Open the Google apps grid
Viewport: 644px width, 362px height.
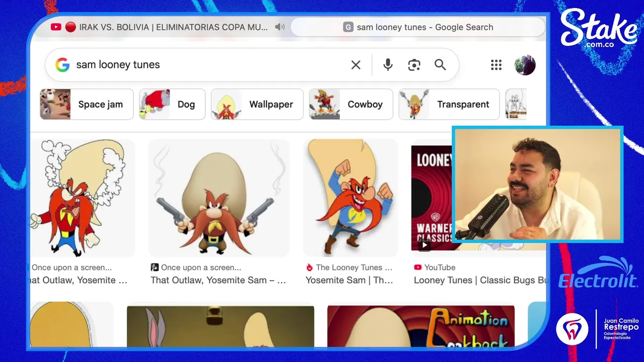click(496, 65)
